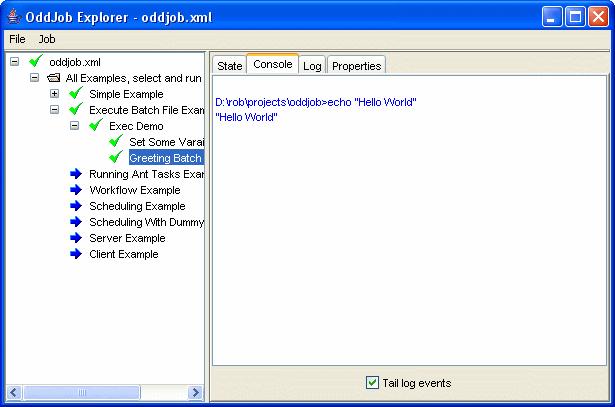This screenshot has height=407, width=615.
Task: Switch to the State tab
Action: pyautogui.click(x=229, y=65)
